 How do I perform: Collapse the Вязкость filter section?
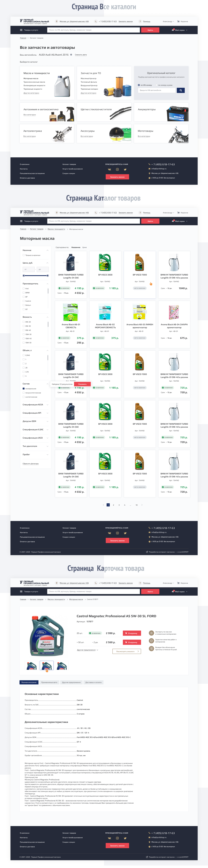click(47, 317)
